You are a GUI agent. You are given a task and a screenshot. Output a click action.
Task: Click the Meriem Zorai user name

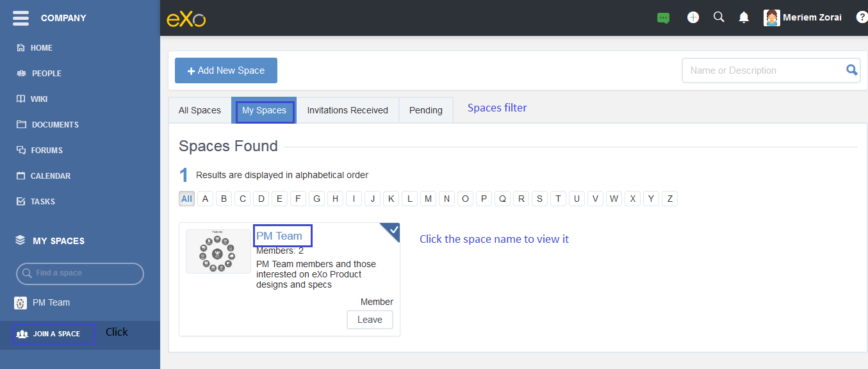click(x=812, y=17)
